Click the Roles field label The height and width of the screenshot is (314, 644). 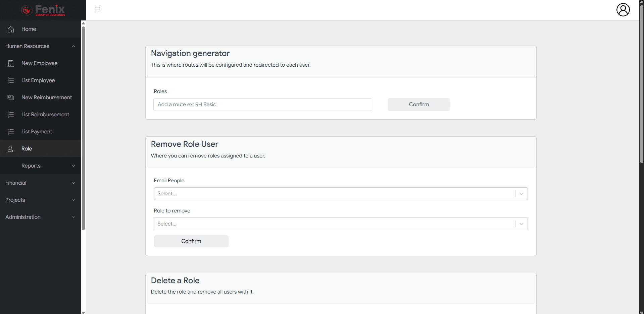point(160,91)
